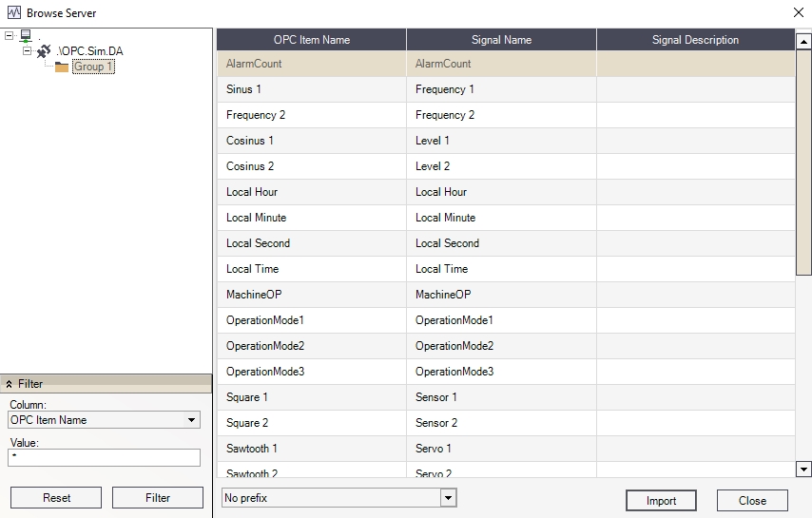Click the scrollbar down arrow
812x518 pixels.
tap(803, 469)
